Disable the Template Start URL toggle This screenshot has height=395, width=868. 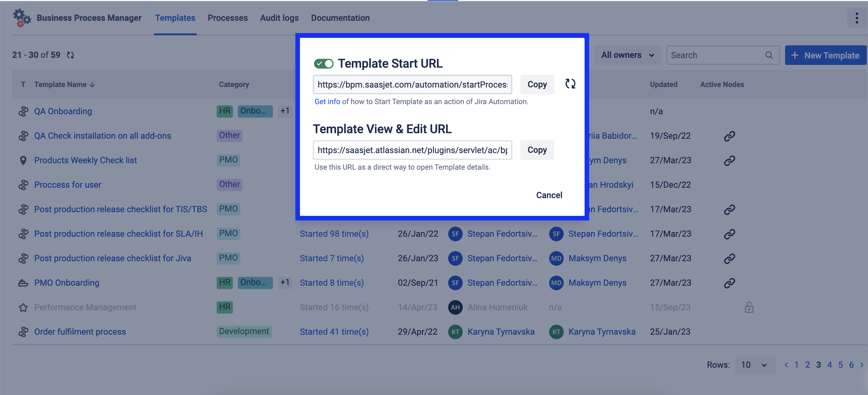tap(323, 64)
